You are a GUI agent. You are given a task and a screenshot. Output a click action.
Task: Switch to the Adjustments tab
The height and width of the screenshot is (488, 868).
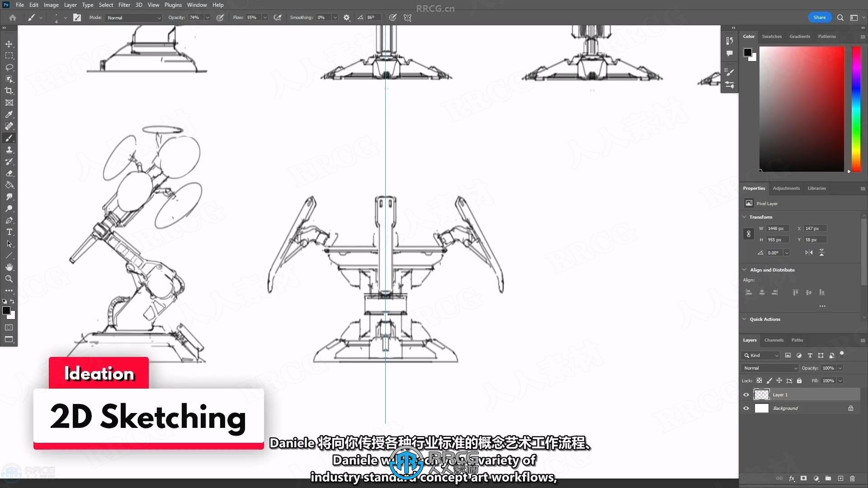[786, 188]
